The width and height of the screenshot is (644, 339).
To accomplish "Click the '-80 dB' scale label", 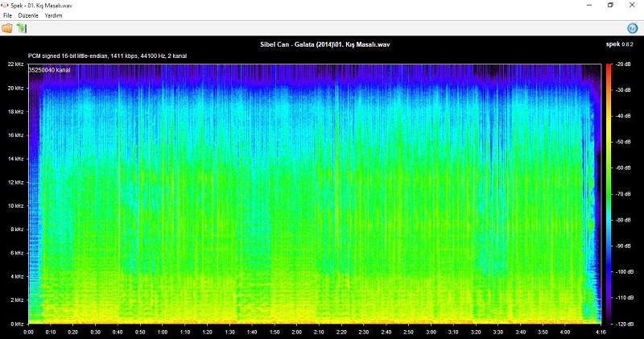I will [x=622, y=220].
